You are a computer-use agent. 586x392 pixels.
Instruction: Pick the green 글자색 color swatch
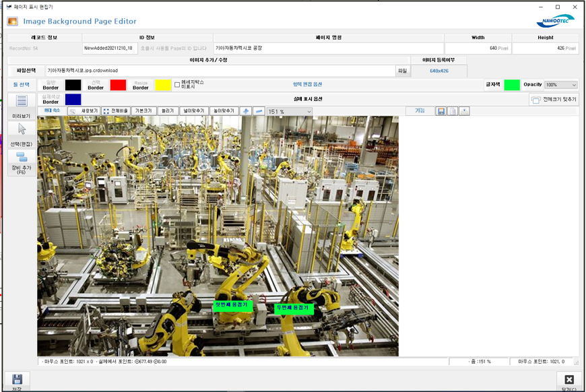click(x=512, y=85)
